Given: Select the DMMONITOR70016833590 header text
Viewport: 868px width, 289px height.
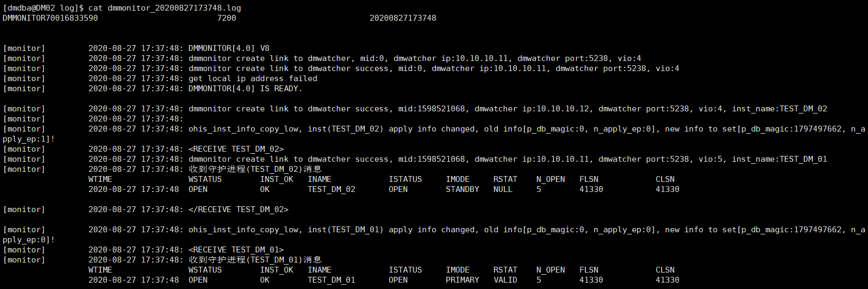Looking at the screenshot, I should click(50, 18).
